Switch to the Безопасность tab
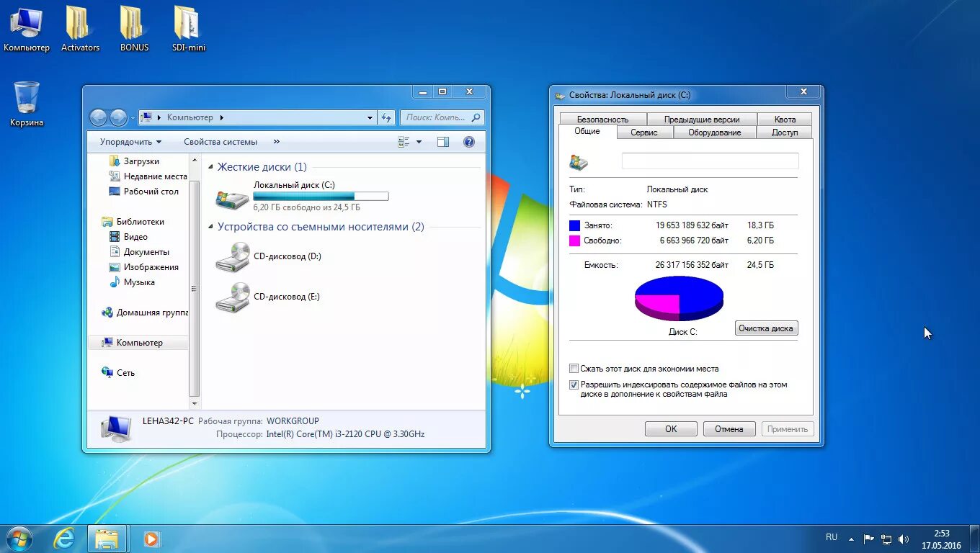Image resolution: width=980 pixels, height=553 pixels. click(602, 120)
